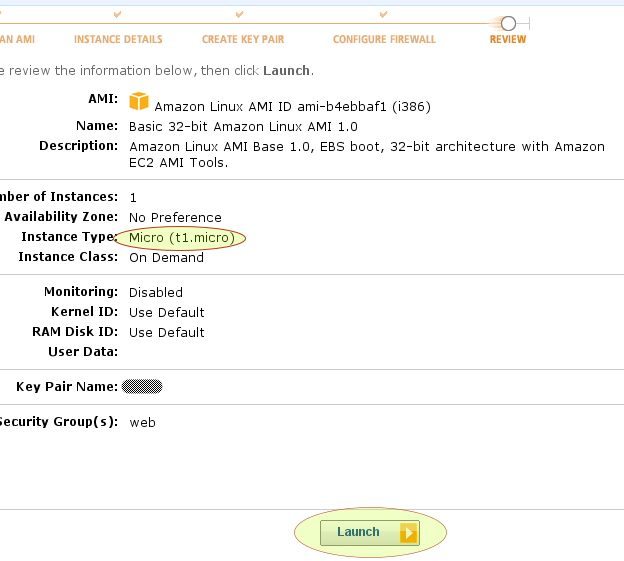624x561 pixels.
Task: Click the orange arrow icon on Launch
Action: click(x=408, y=533)
